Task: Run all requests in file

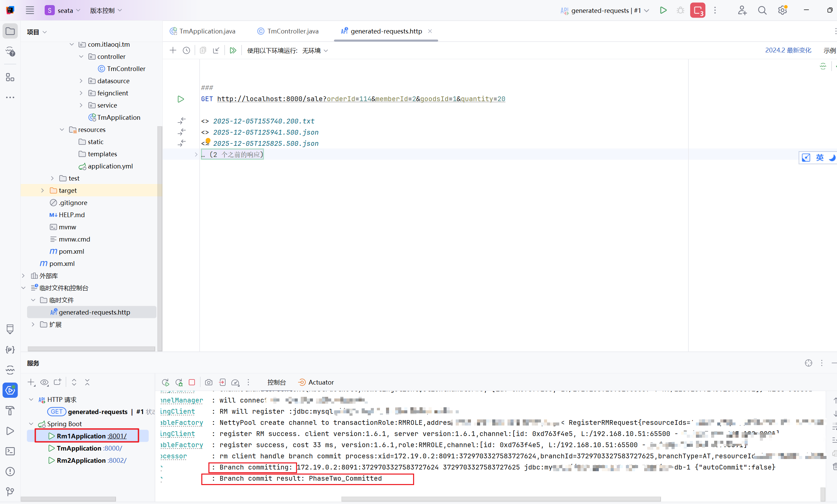Action: click(233, 51)
